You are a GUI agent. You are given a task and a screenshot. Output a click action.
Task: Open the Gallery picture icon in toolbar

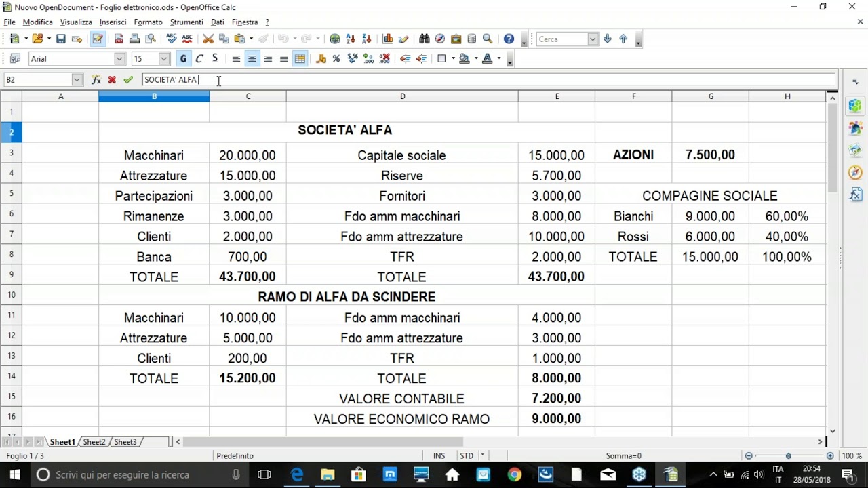click(456, 39)
